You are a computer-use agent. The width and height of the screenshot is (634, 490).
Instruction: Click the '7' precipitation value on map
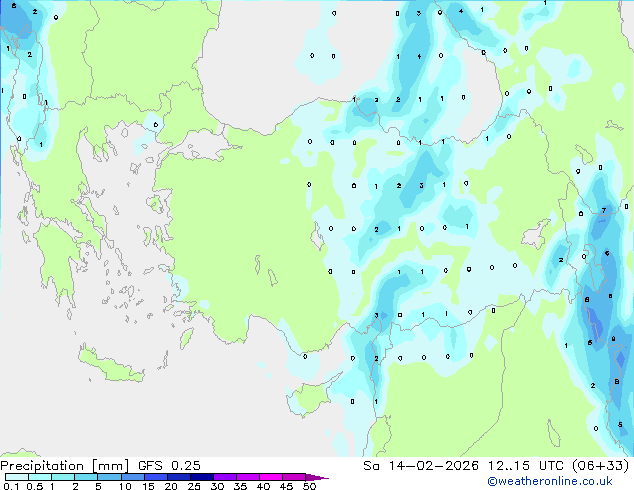point(604,210)
